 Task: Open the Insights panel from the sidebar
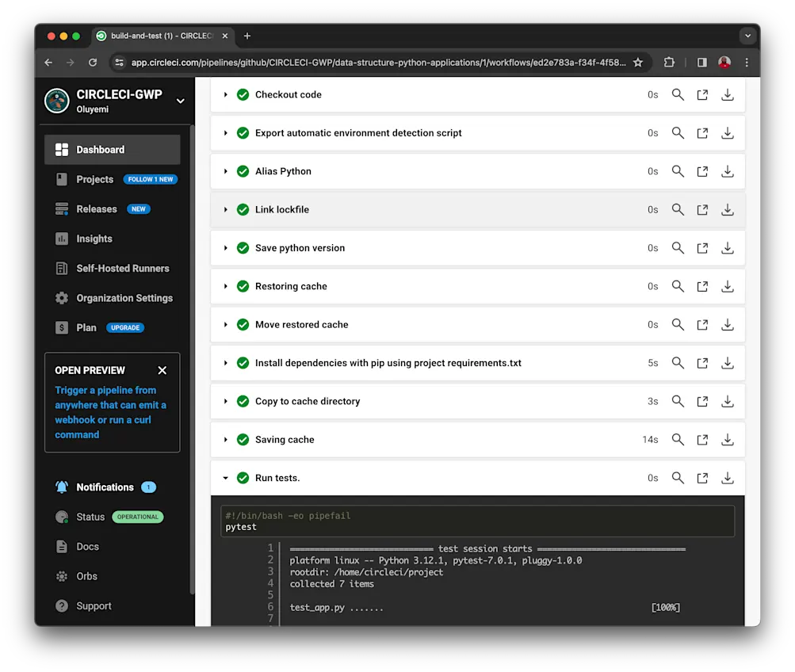pos(93,239)
